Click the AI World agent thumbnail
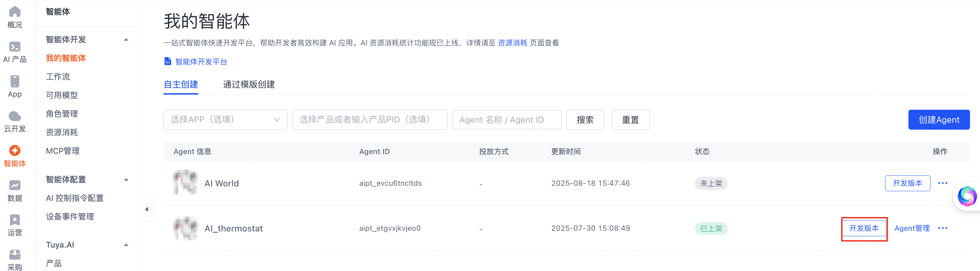 (185, 183)
